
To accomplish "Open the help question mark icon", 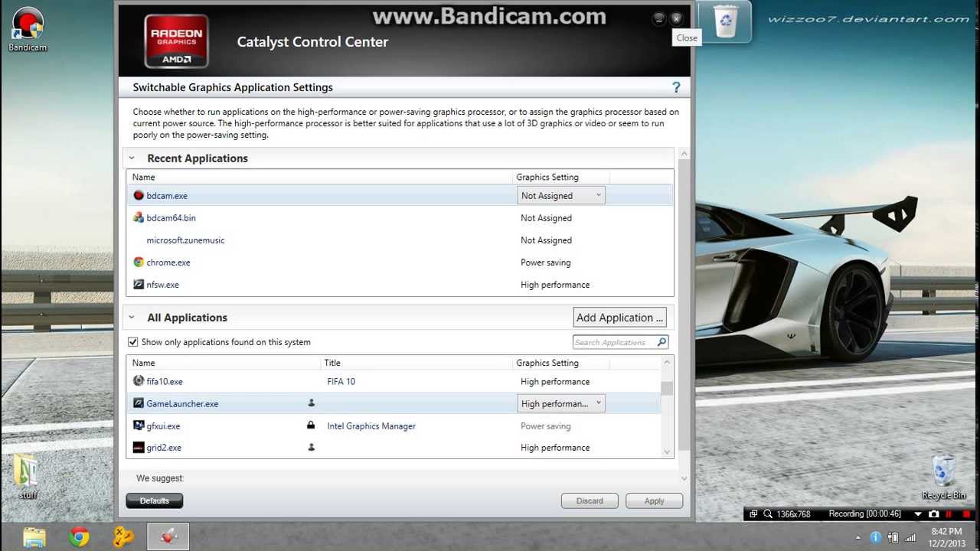I will 676,87.
